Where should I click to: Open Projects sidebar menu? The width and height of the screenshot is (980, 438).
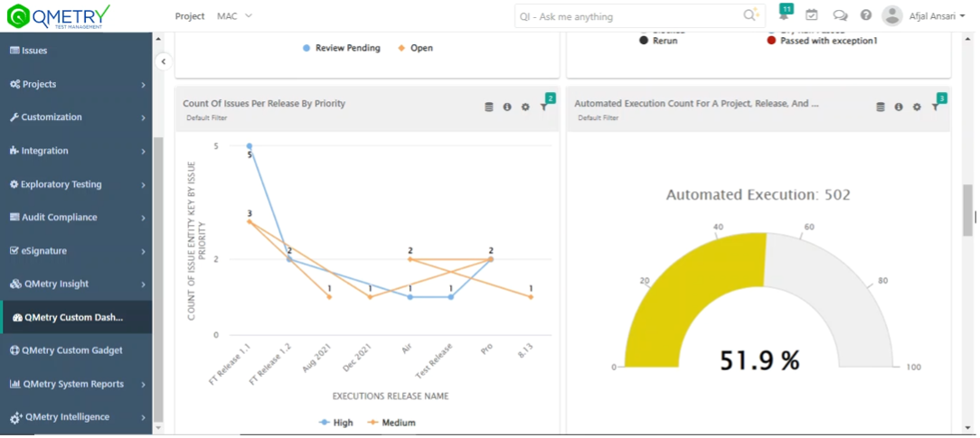[76, 84]
